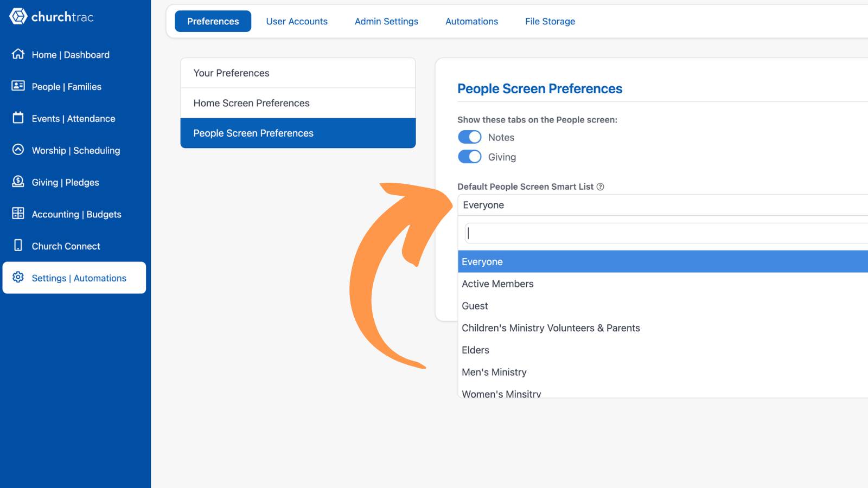This screenshot has height=488, width=868.
Task: Choose Guest from the smart list
Action: [662, 306]
